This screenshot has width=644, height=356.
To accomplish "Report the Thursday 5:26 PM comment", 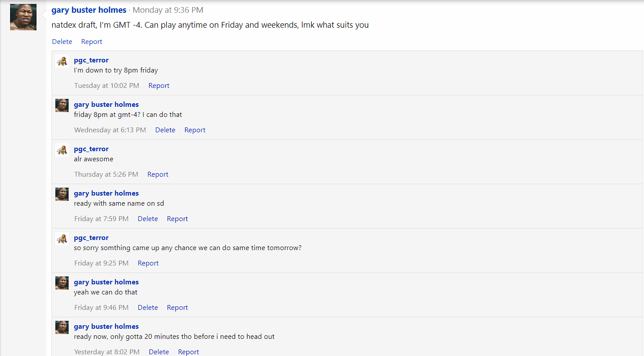I will [158, 174].
